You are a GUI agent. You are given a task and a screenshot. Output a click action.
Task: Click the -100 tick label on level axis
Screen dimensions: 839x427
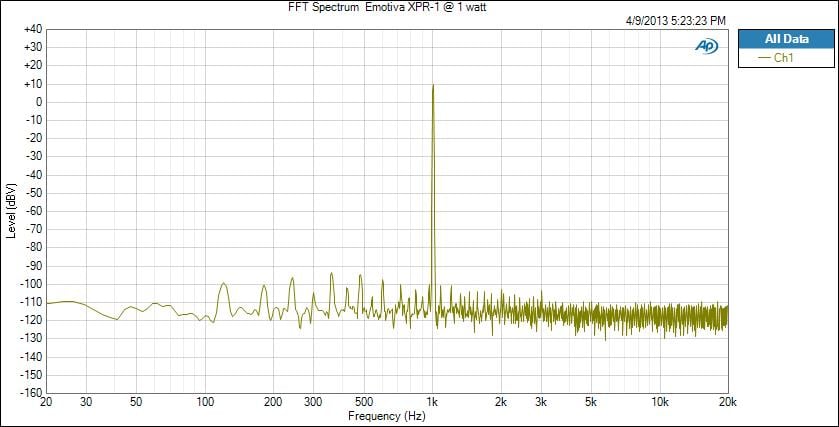click(x=31, y=284)
